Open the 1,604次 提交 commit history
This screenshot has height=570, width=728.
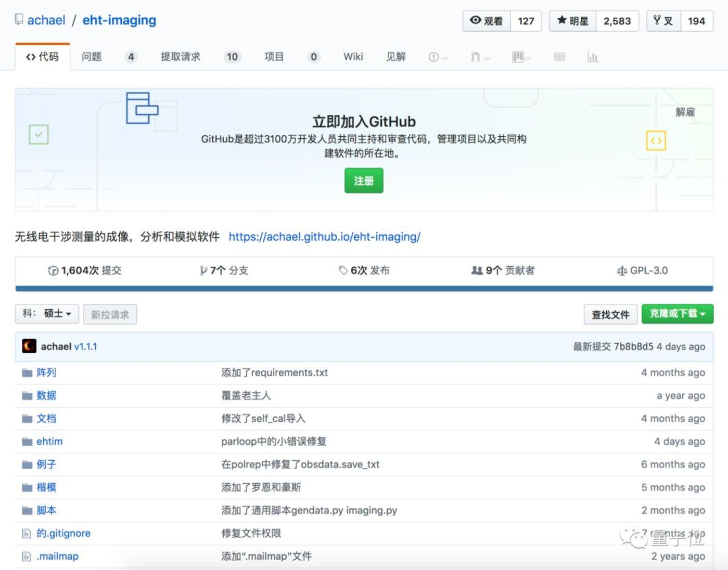85,270
